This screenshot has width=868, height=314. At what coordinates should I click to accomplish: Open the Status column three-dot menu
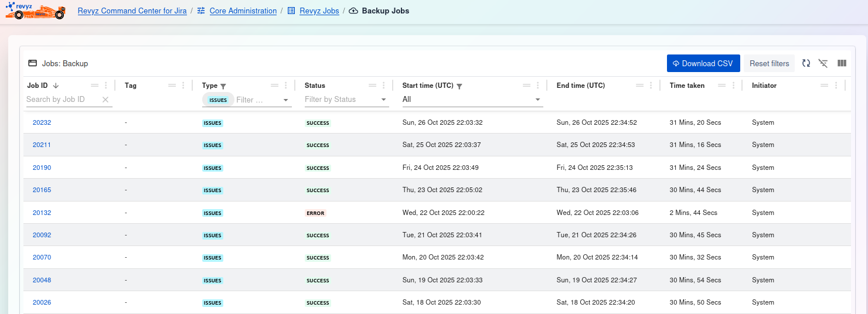point(384,86)
